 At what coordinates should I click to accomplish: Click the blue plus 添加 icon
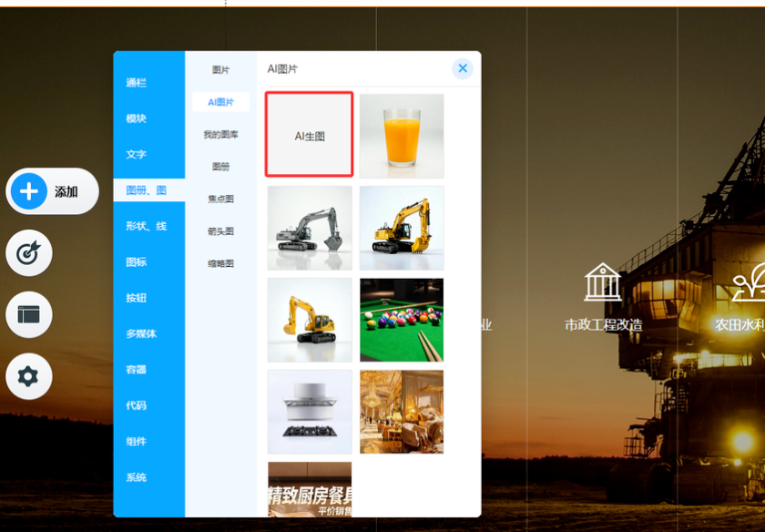(x=29, y=190)
